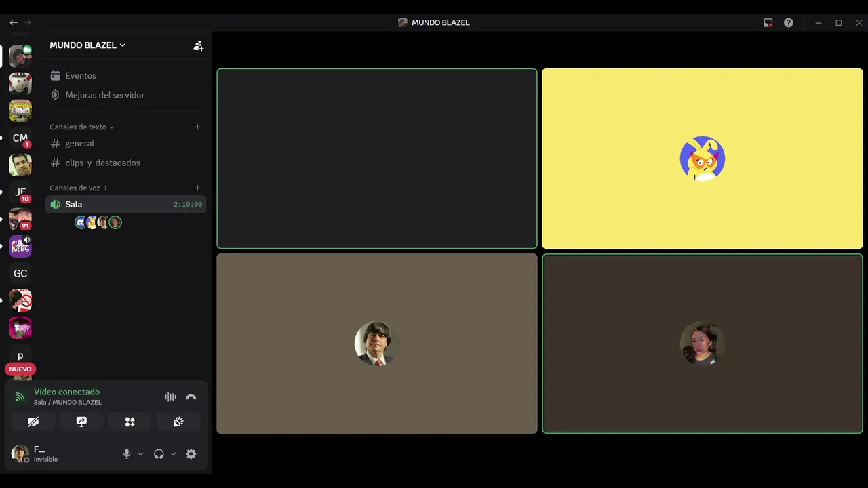Toggle noise suppression waveform icon
The width and height of the screenshot is (868, 488).
click(170, 397)
